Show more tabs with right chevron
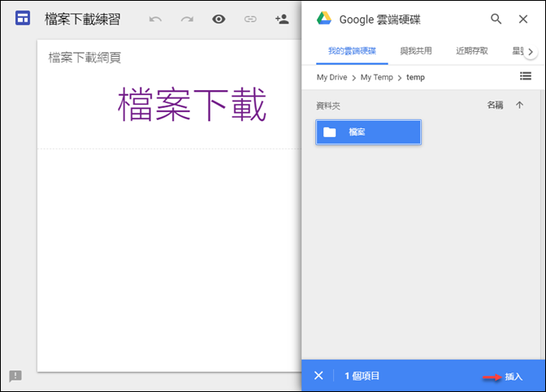 click(x=531, y=52)
